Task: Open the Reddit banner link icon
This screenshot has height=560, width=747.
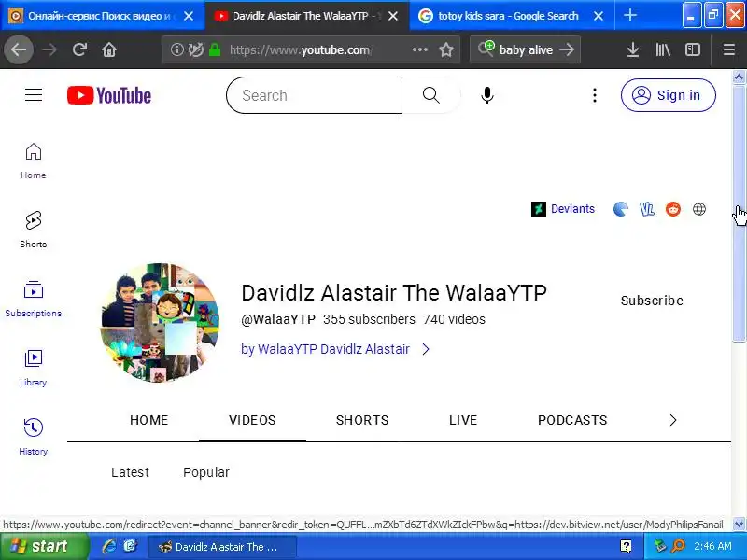Action: coord(672,208)
